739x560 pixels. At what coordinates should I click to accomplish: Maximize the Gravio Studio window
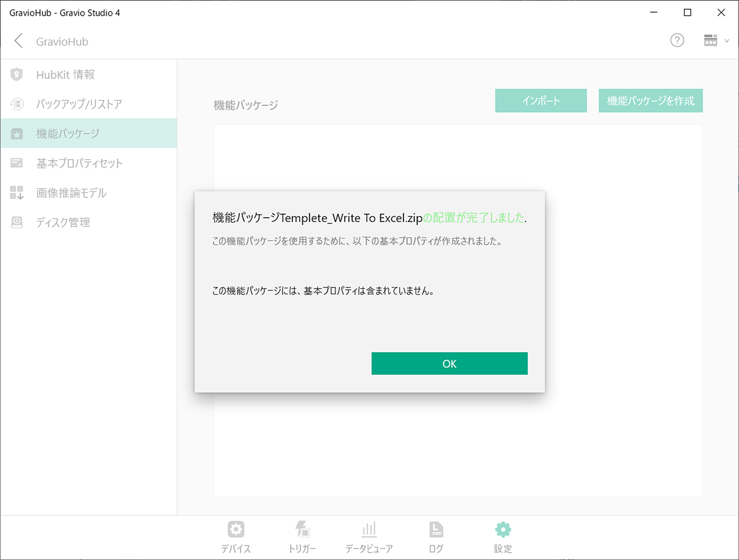[687, 12]
